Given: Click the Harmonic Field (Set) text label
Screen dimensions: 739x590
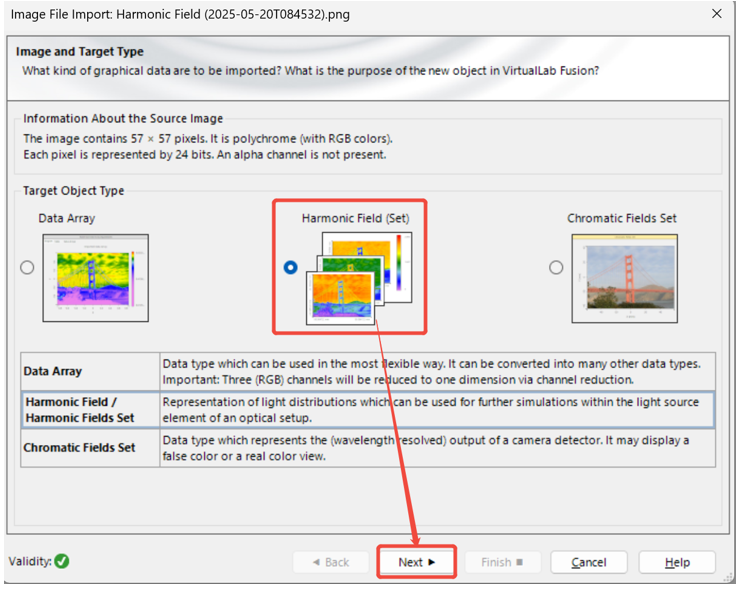Looking at the screenshot, I should (x=355, y=218).
